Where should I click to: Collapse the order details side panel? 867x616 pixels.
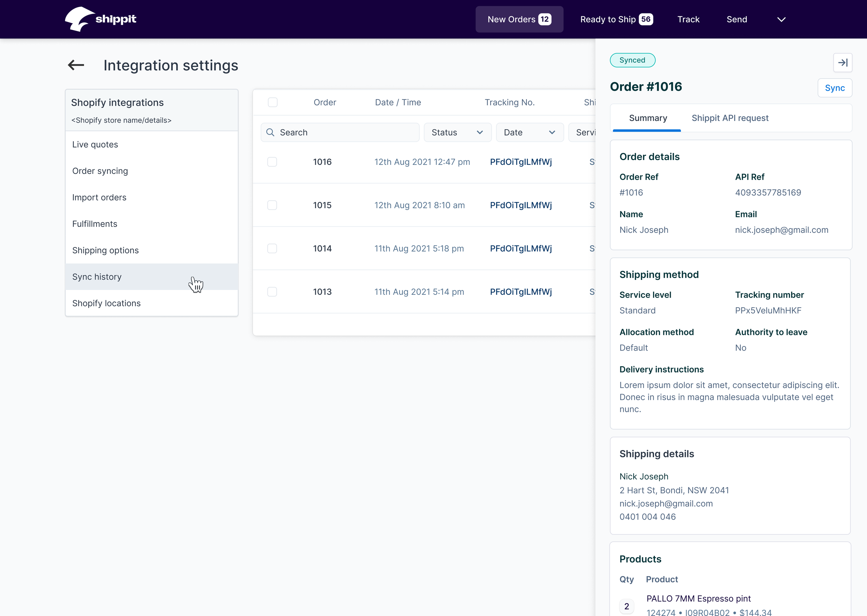point(842,63)
